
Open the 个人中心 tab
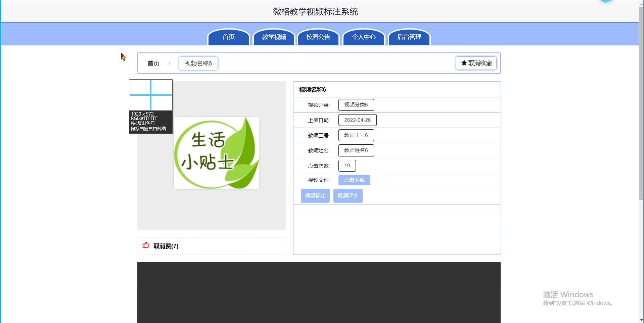click(364, 37)
